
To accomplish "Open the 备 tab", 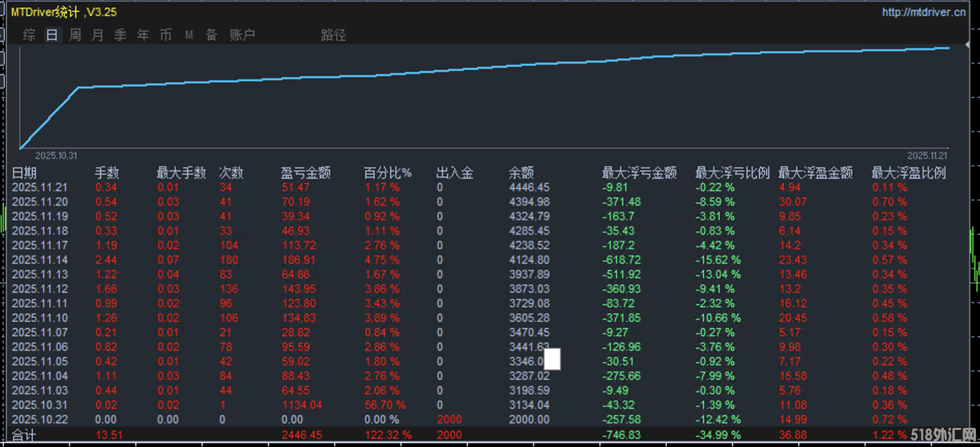I will click(211, 35).
